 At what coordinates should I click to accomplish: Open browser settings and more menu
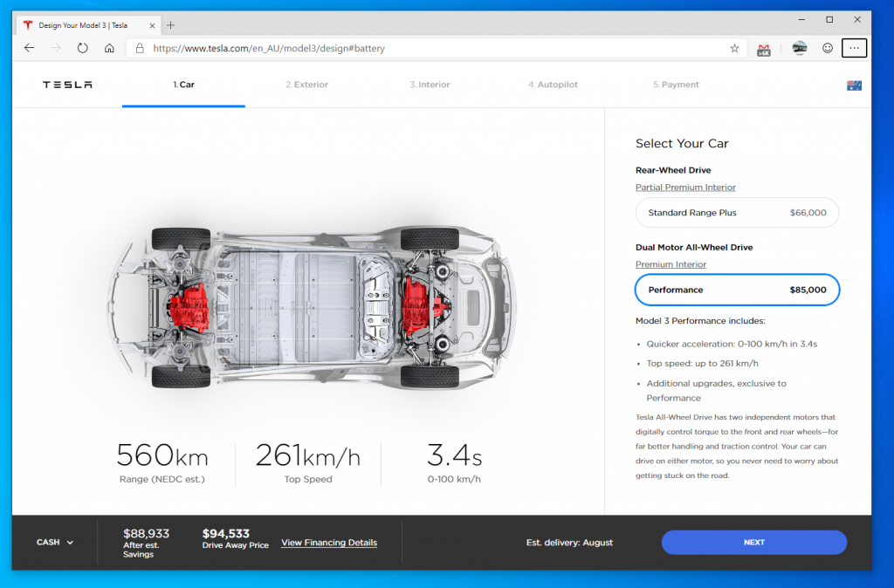854,49
